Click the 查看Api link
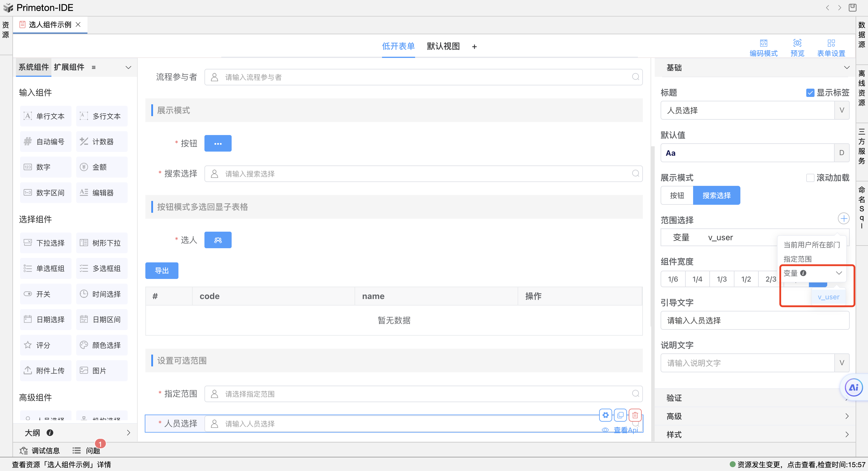Viewport: 868px width, 471px height. point(625,430)
